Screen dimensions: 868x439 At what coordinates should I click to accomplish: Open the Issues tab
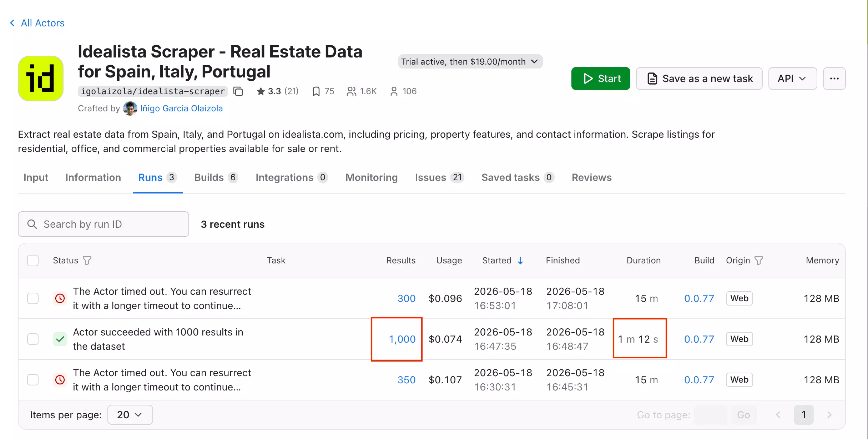439,177
